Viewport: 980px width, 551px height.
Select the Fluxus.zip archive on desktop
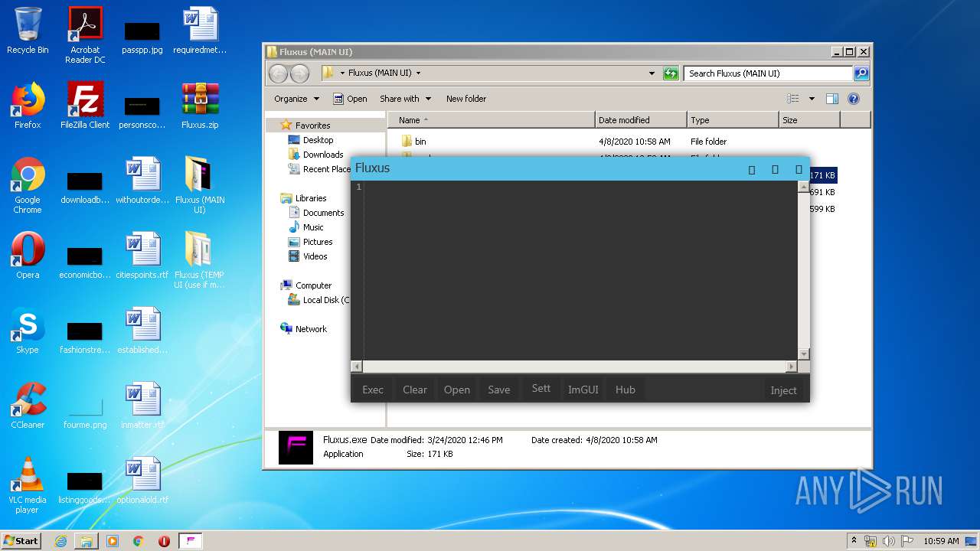pyautogui.click(x=200, y=106)
